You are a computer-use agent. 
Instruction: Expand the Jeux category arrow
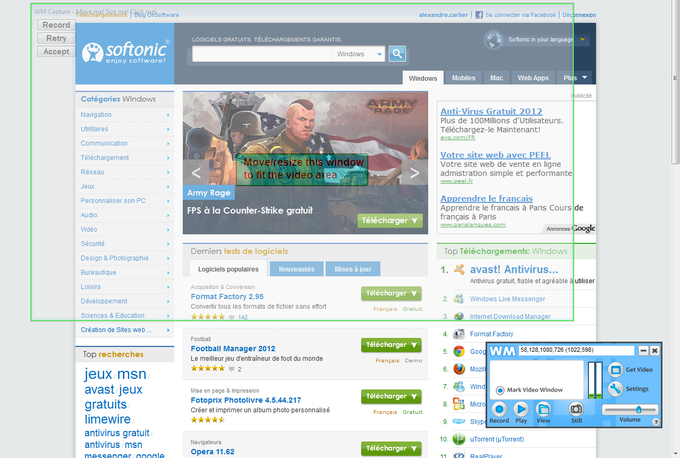[168, 186]
